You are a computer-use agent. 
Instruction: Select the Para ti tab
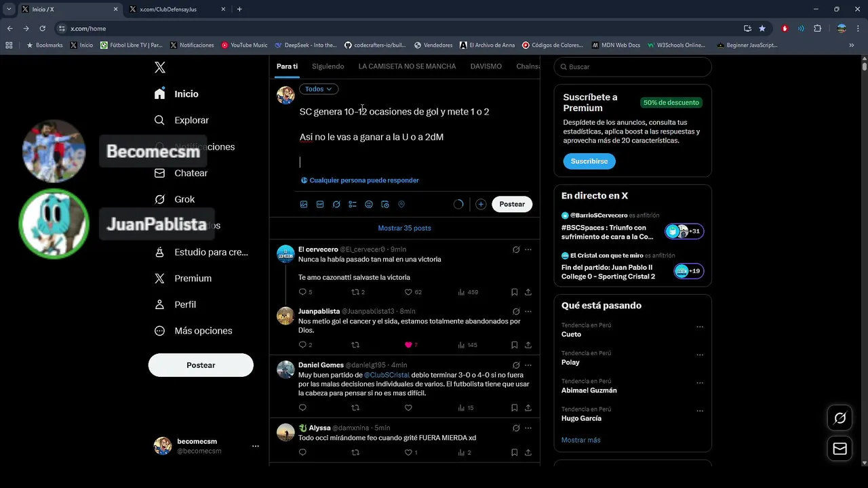(287, 66)
